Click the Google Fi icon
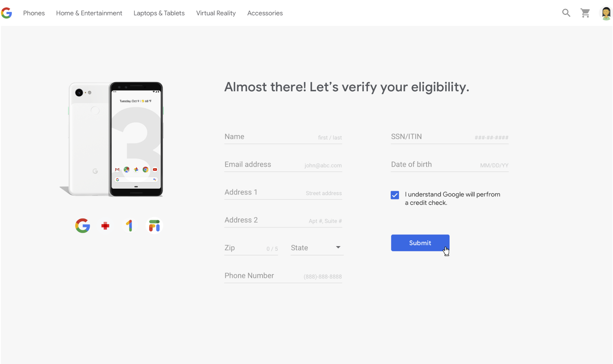This screenshot has height=364, width=613. pyautogui.click(x=154, y=226)
